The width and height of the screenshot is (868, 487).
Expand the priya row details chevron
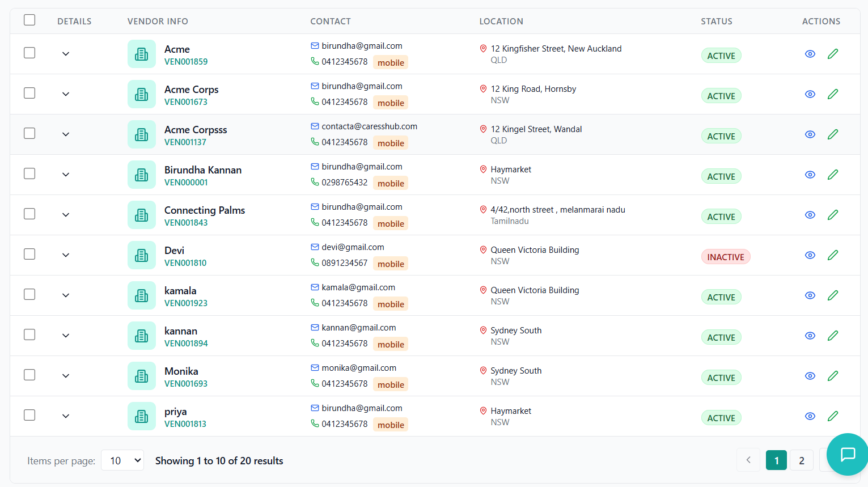pos(65,416)
